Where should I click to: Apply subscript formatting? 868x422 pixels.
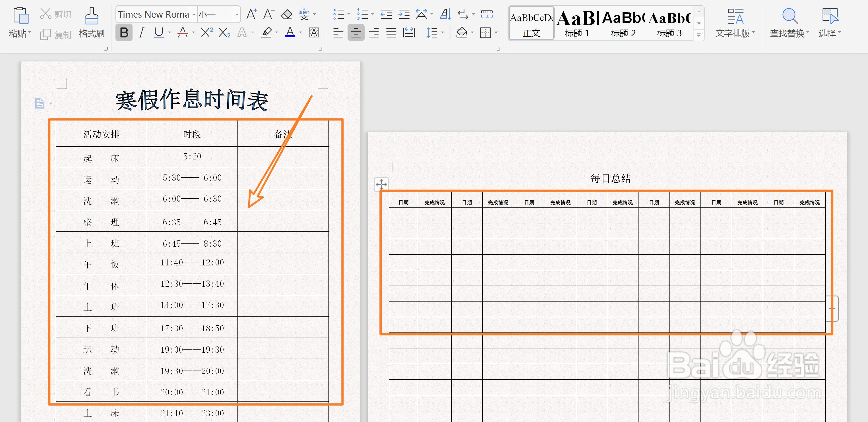(224, 32)
